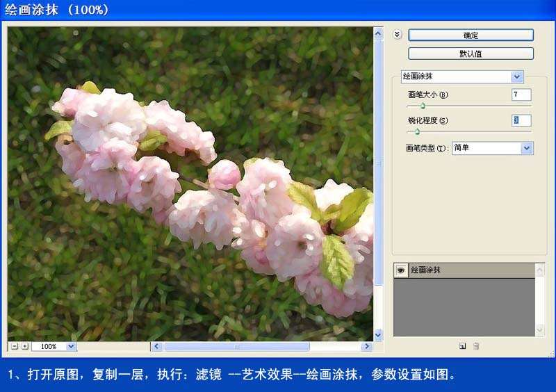The width and height of the screenshot is (556, 392).
Task: Delete the effect layer with the trash icon
Action: point(476,345)
